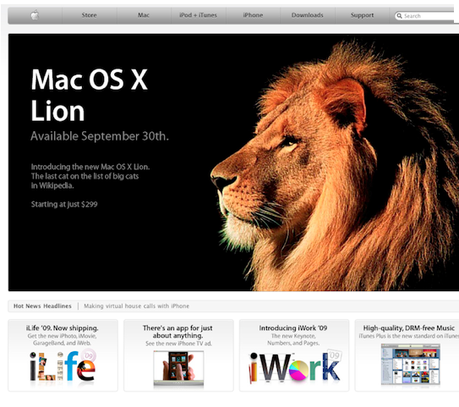Screen dimensions: 459x407
Task: Open the iPhone tab
Action: [253, 15]
